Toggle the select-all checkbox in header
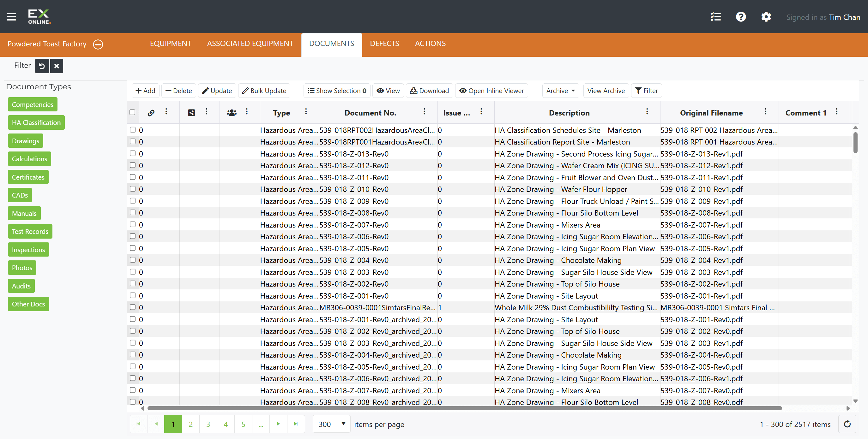 coord(132,112)
